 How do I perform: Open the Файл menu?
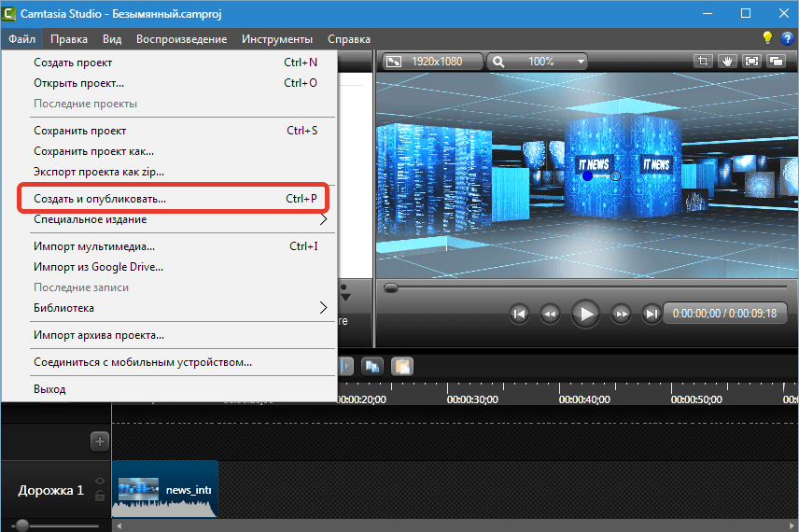[21, 39]
